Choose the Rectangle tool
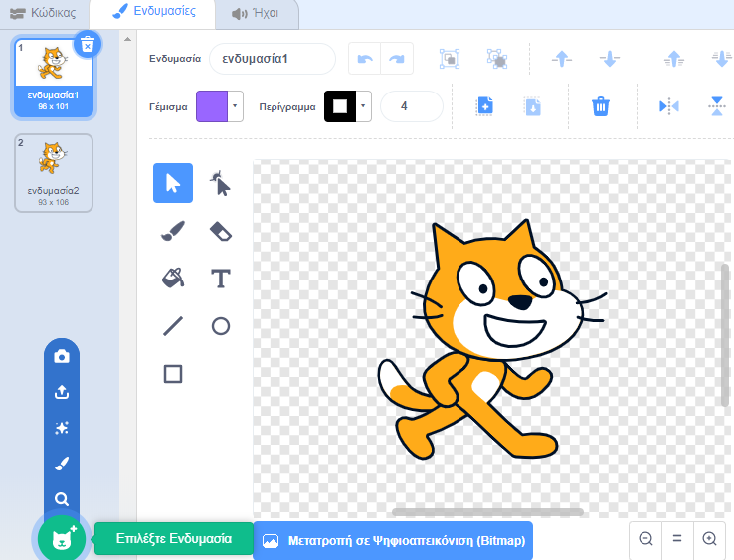Screen dimensions: 734x560 coord(173,374)
